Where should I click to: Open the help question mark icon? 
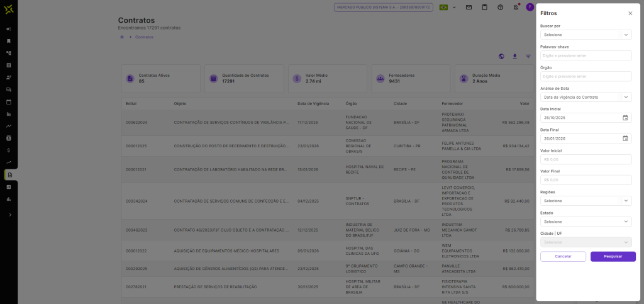click(500, 7)
